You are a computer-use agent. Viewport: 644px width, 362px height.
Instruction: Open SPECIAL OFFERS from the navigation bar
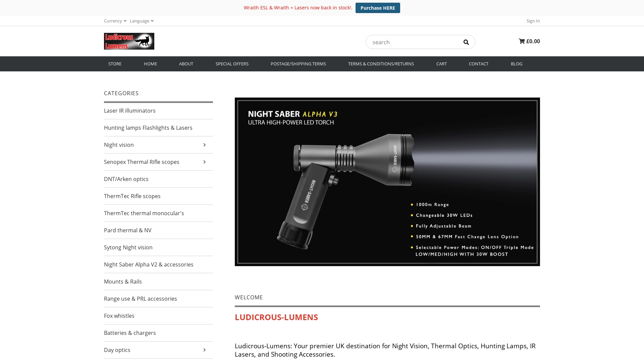tap(232, 64)
